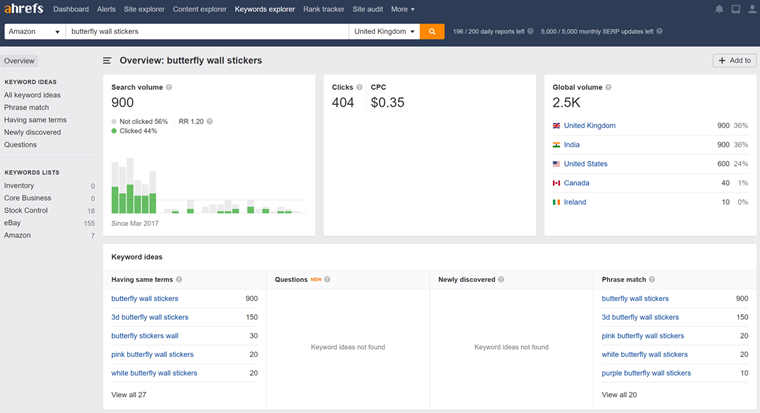Viewport: 760px width, 413px height.
Task: Open Having same terms in sidebar
Action: point(35,120)
